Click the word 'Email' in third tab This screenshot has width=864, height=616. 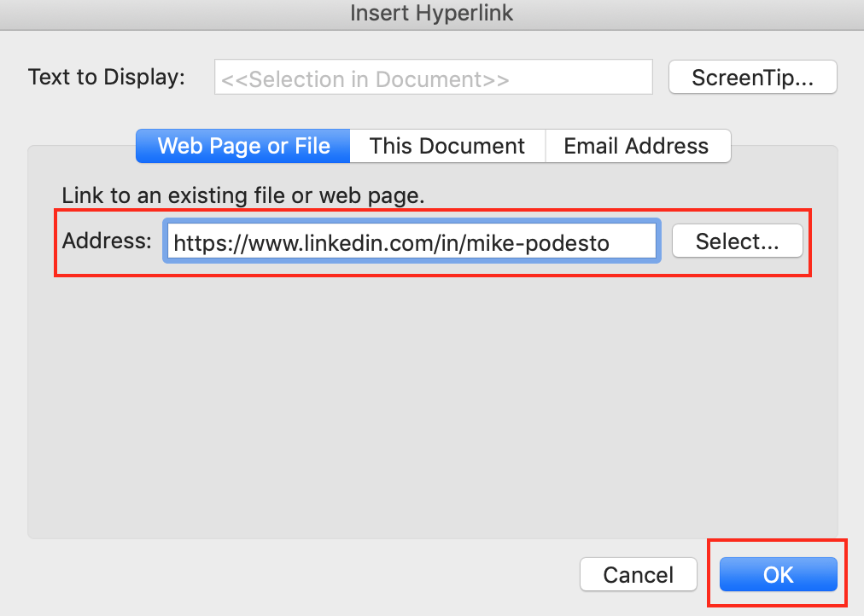click(x=590, y=146)
